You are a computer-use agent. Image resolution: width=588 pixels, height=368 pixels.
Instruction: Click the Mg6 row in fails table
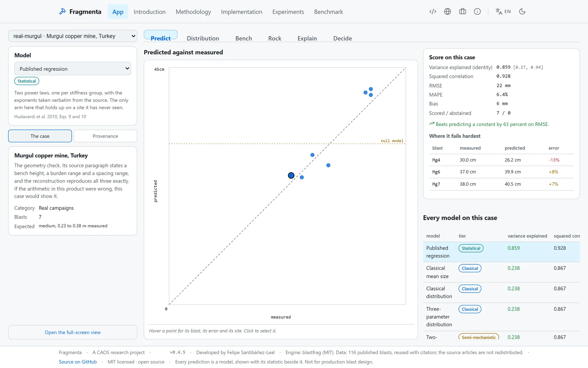click(501, 172)
